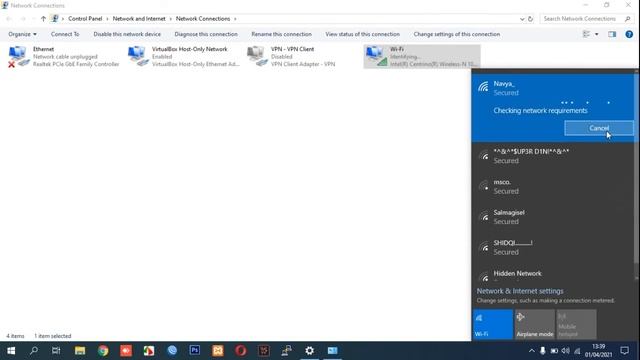The width and height of the screenshot is (640, 360).
Task: Select the Wi-Fi adapter icon
Action: coord(376,56)
